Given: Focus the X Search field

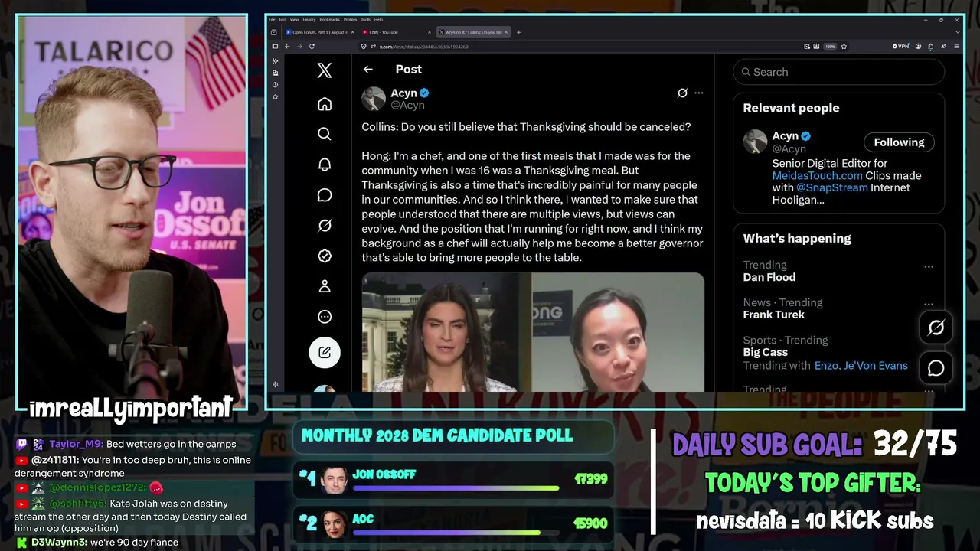Looking at the screenshot, I should (838, 72).
